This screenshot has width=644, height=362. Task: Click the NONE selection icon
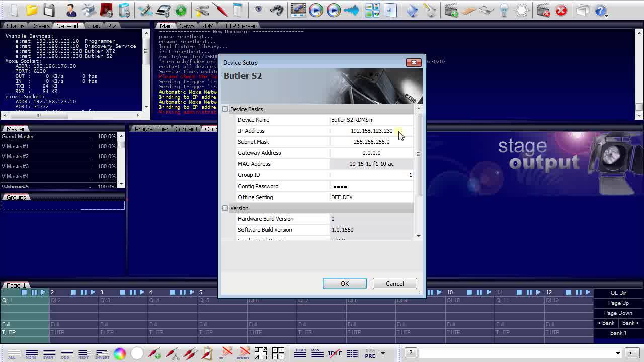coord(31,353)
